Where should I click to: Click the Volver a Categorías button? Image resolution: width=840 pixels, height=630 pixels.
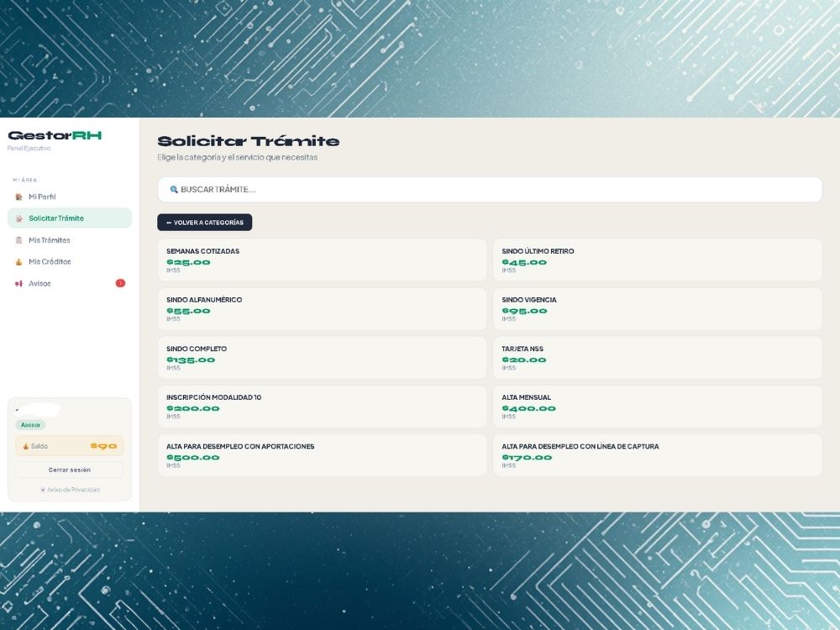[x=205, y=223]
